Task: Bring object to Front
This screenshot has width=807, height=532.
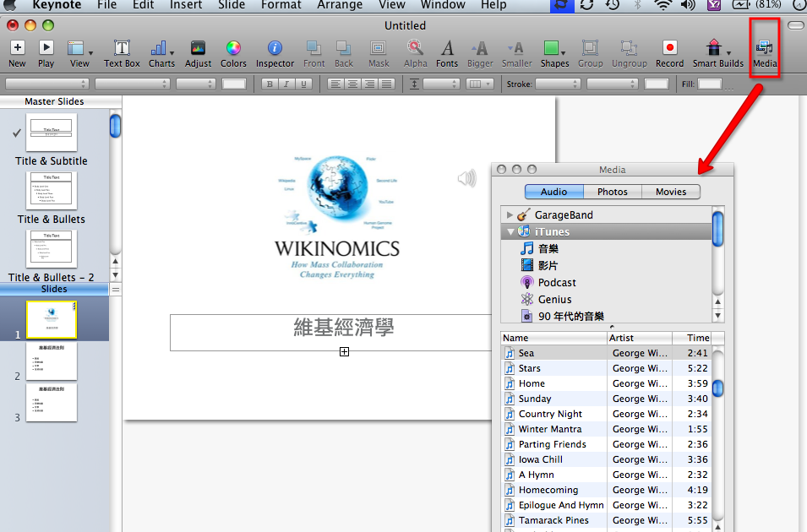Action: [x=314, y=53]
